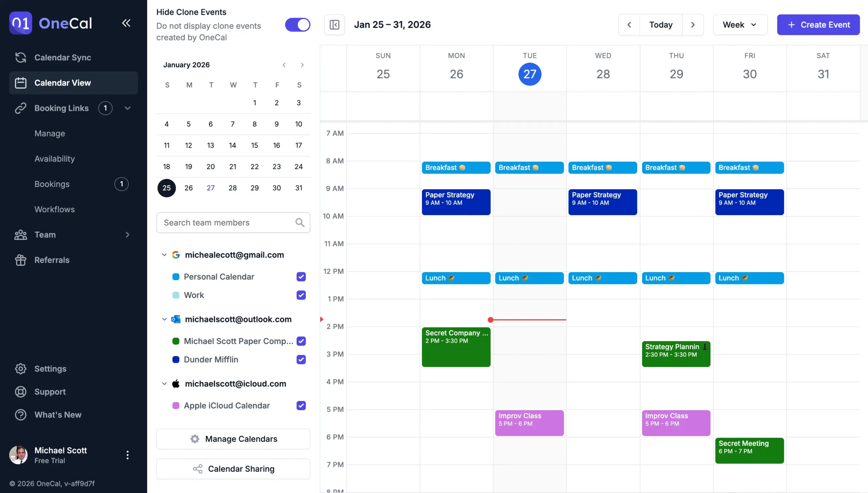Click the OneCal logo icon
868x493 pixels.
click(x=21, y=23)
